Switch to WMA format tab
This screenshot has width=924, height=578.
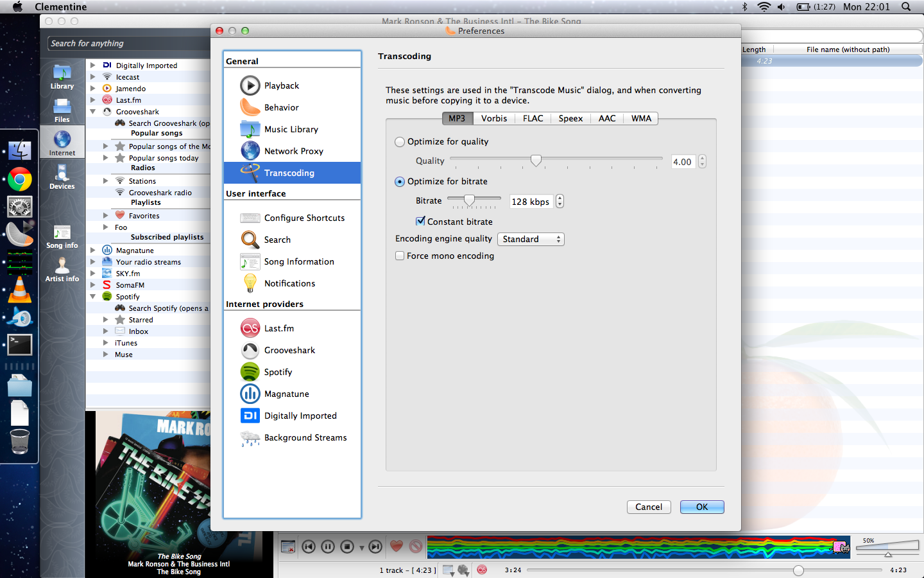click(641, 118)
